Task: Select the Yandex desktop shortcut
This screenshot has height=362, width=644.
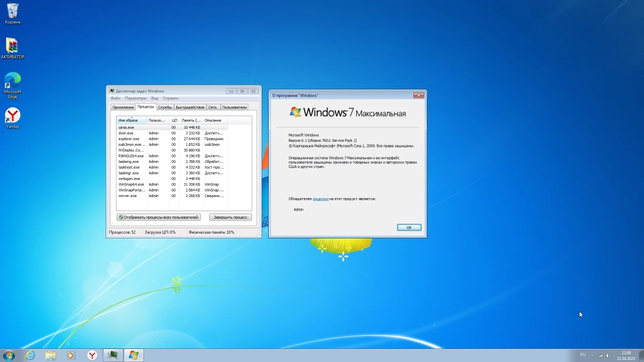Action: pyautogui.click(x=13, y=119)
